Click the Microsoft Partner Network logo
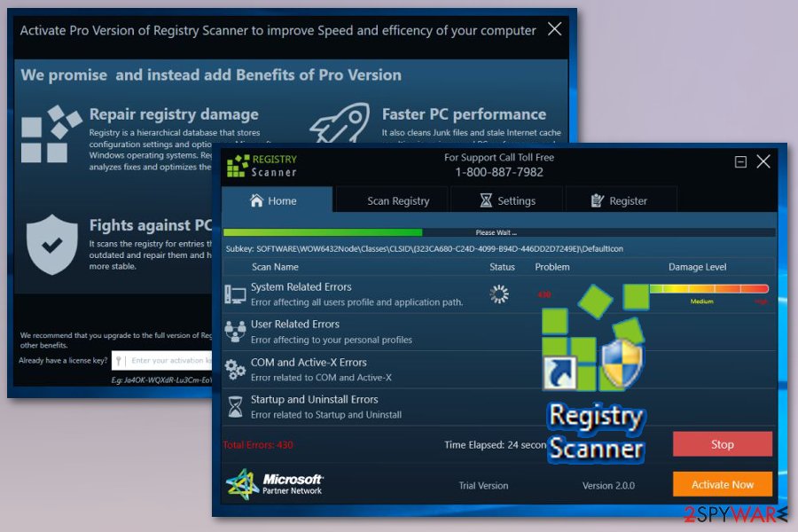Screen dimensions: 798x532 274,484
